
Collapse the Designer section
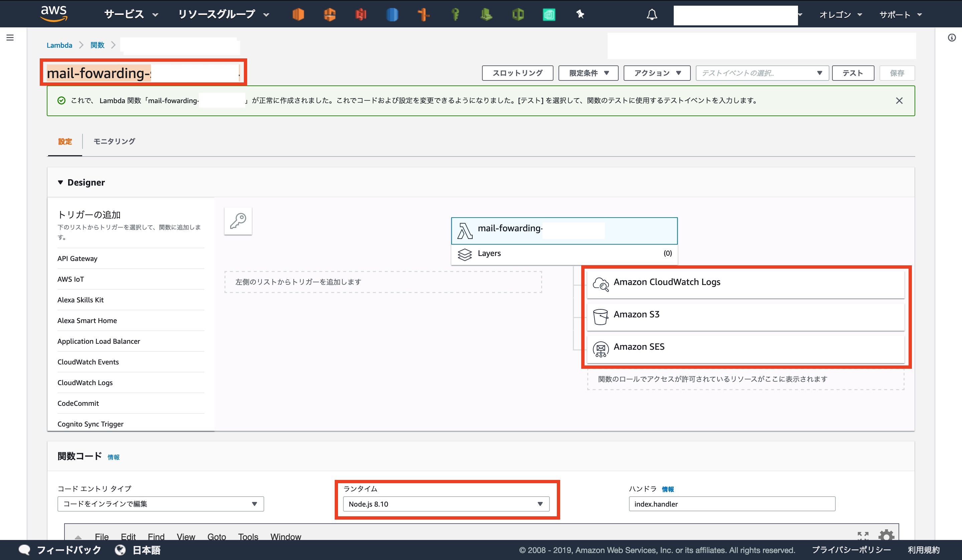(x=61, y=182)
